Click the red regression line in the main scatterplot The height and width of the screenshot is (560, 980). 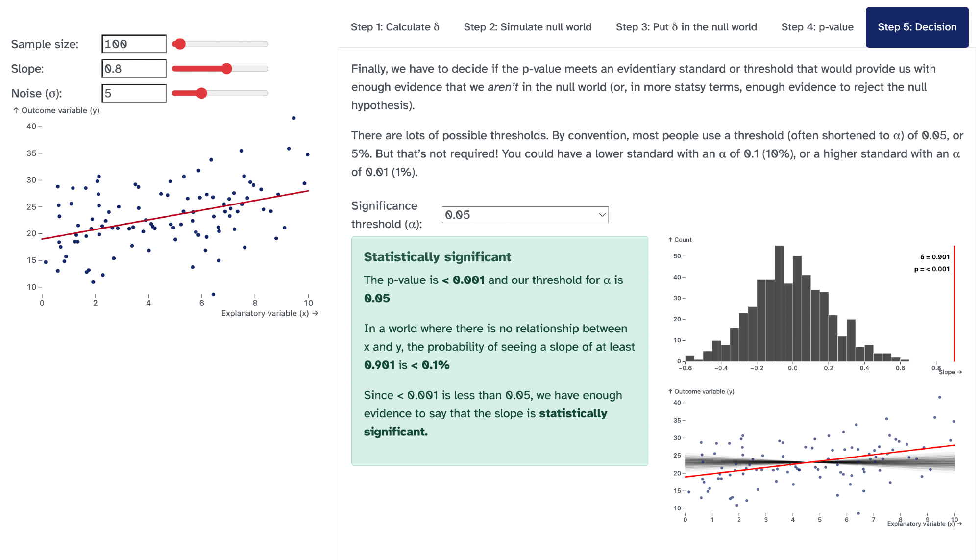click(x=175, y=215)
